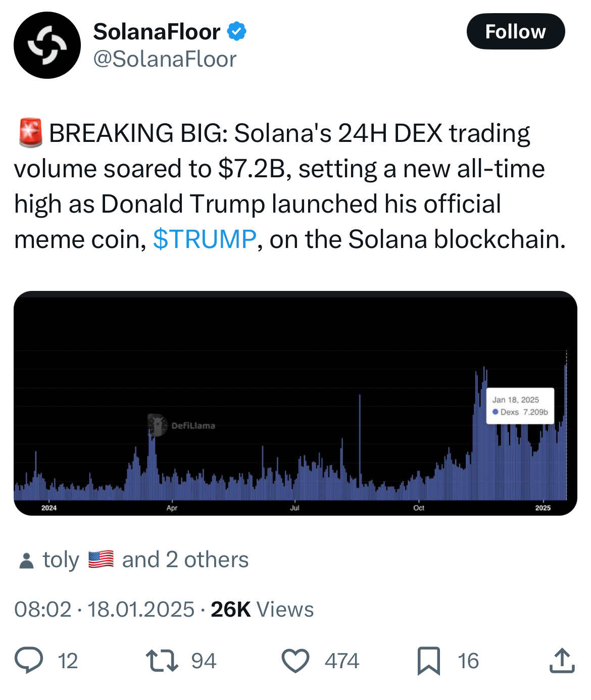This screenshot has height=700, width=591.
Task: Open the $TRUMP cashtag link
Action: [x=205, y=239]
